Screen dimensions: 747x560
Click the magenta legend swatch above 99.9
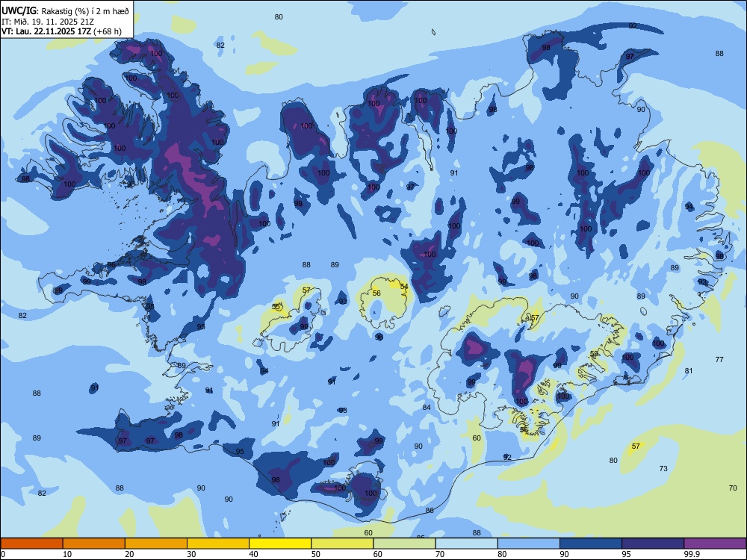(x=715, y=544)
